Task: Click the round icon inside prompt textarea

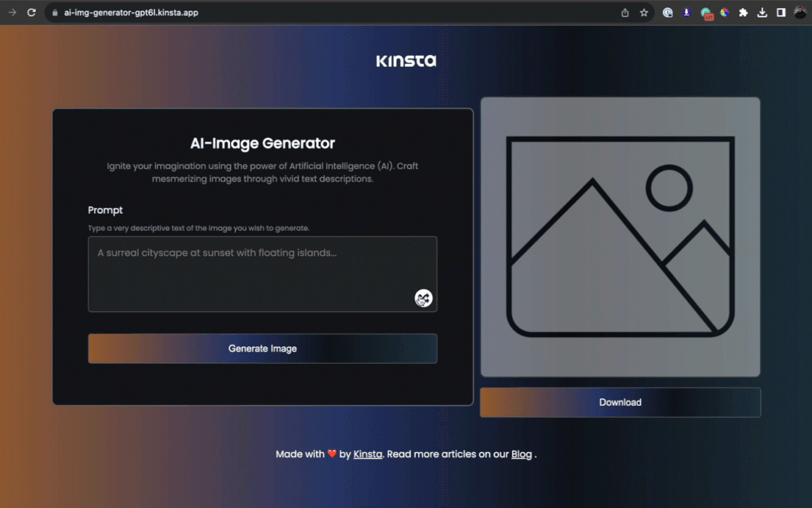Action: pos(423,299)
